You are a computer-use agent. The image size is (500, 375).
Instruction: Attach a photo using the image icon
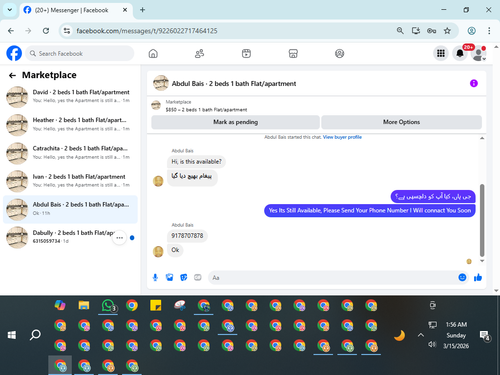[x=169, y=277]
